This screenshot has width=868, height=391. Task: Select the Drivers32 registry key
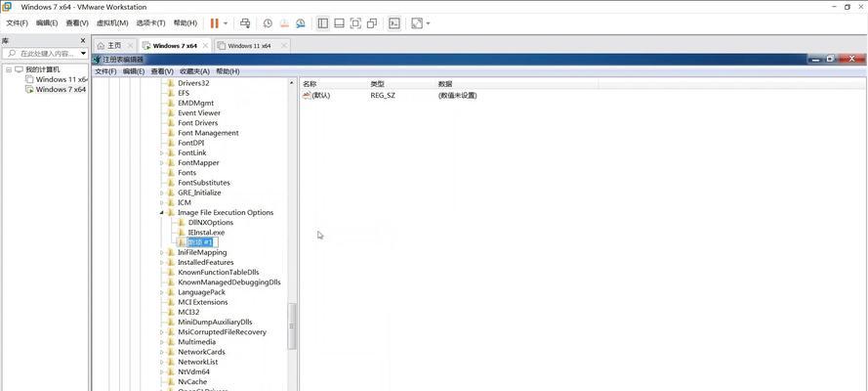click(x=193, y=83)
